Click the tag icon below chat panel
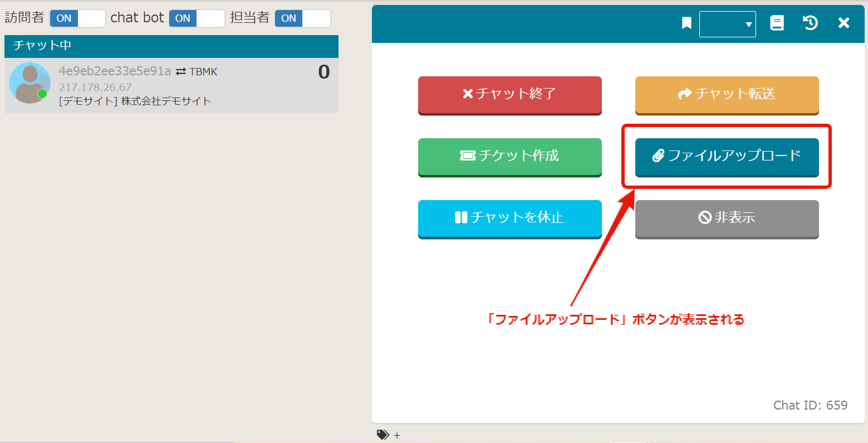This screenshot has height=443, width=868. pos(382,435)
